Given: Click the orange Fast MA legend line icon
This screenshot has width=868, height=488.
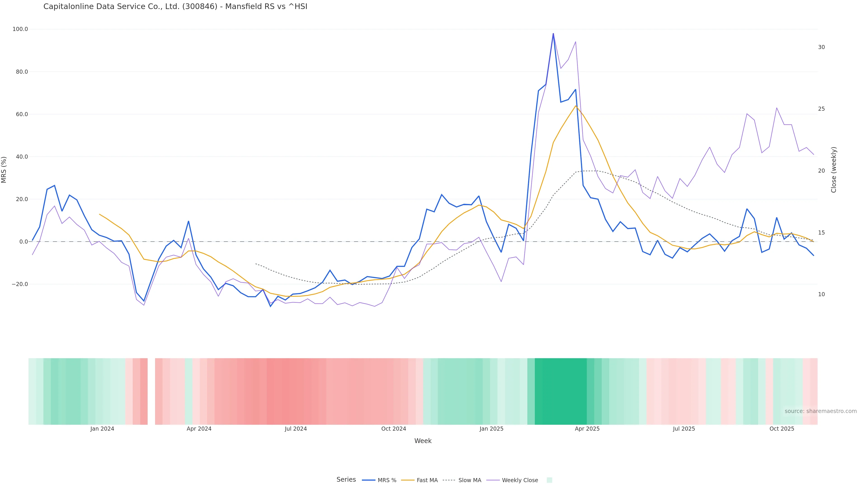Looking at the screenshot, I should (408, 480).
